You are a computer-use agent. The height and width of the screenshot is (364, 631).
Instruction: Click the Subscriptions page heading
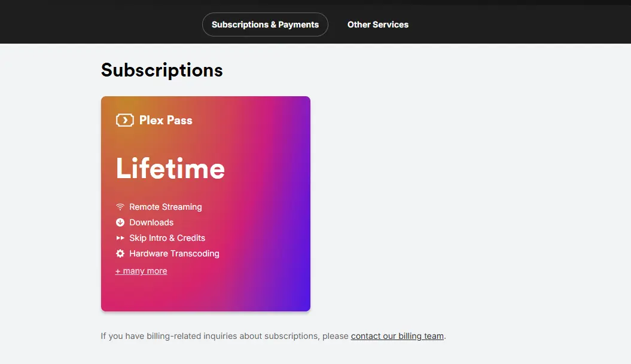coord(161,70)
